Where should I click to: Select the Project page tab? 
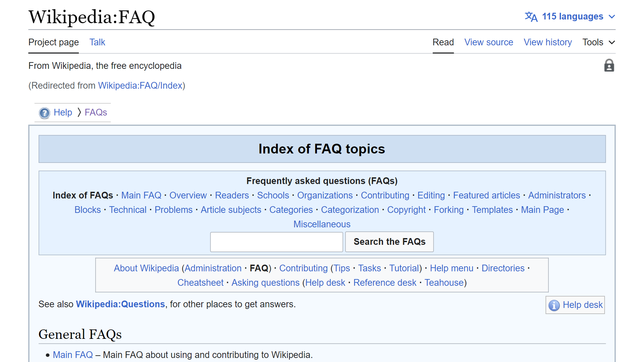[54, 42]
